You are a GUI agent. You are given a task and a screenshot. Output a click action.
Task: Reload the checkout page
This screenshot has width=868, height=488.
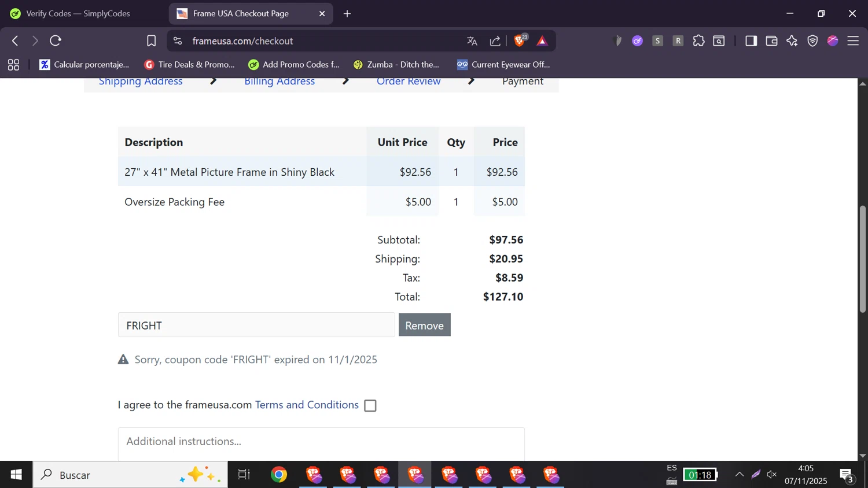pos(56,40)
